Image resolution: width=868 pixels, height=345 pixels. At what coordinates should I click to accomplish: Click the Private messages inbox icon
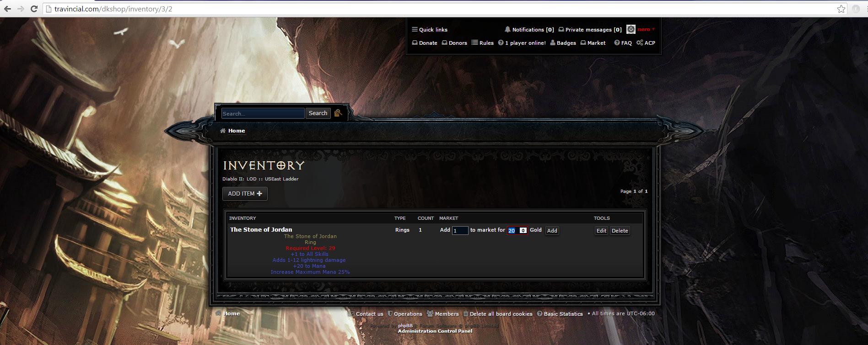coord(561,29)
